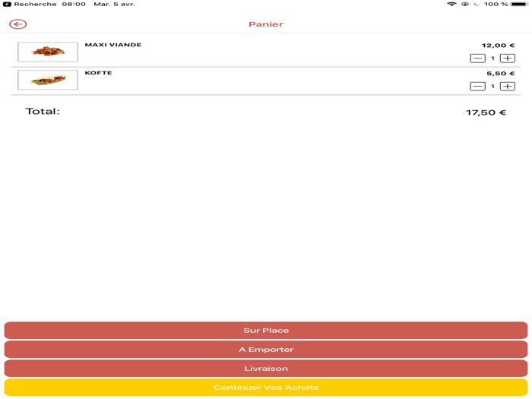Open the Maxi Viande product thumbnail
This screenshot has width=532, height=399.
coord(48,52)
